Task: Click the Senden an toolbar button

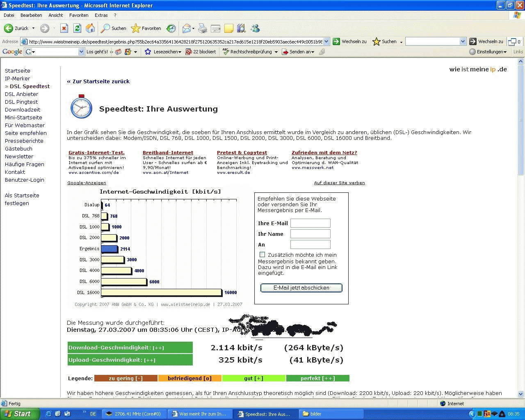Action: click(x=298, y=52)
